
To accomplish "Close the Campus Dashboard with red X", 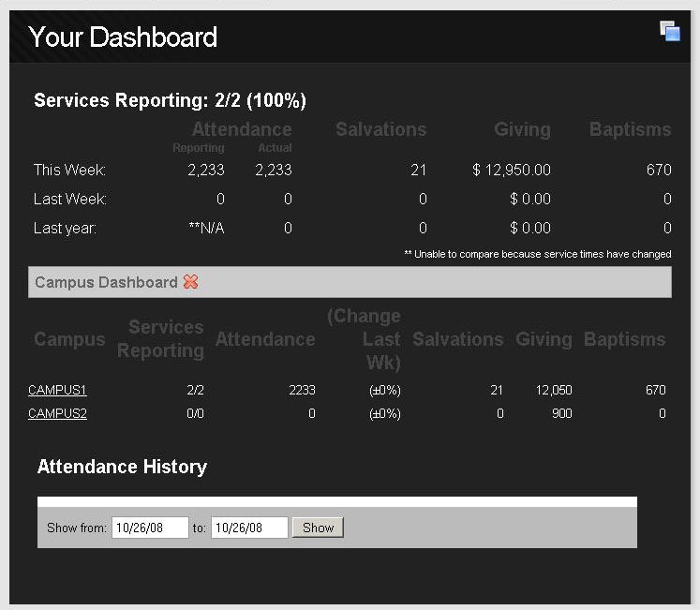I will (x=190, y=282).
